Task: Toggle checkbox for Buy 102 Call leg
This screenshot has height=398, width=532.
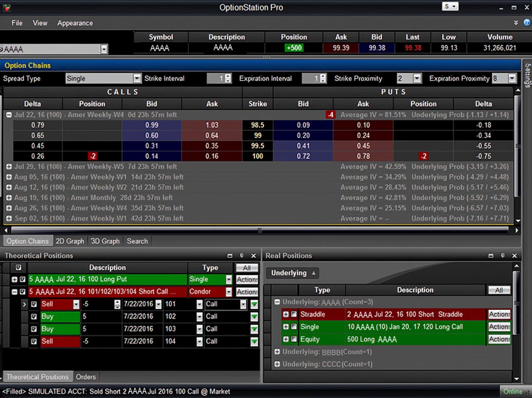Action: (x=34, y=316)
